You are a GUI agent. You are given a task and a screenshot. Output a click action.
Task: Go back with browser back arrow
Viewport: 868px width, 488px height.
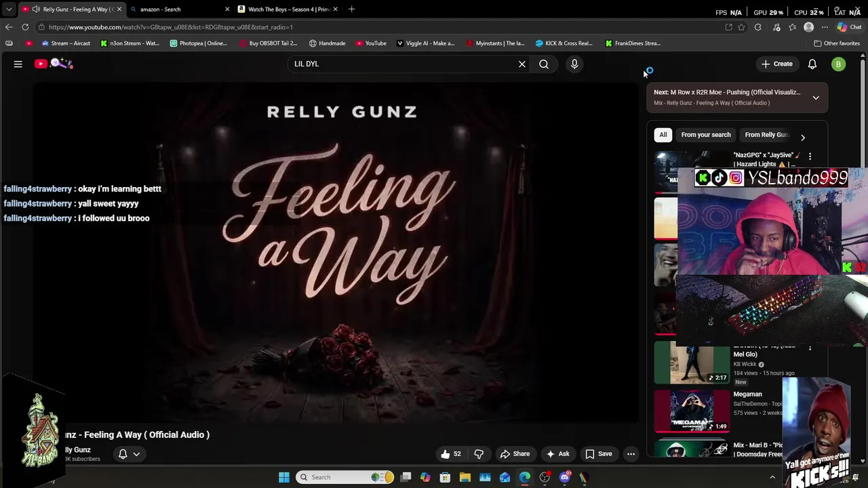tap(9, 27)
